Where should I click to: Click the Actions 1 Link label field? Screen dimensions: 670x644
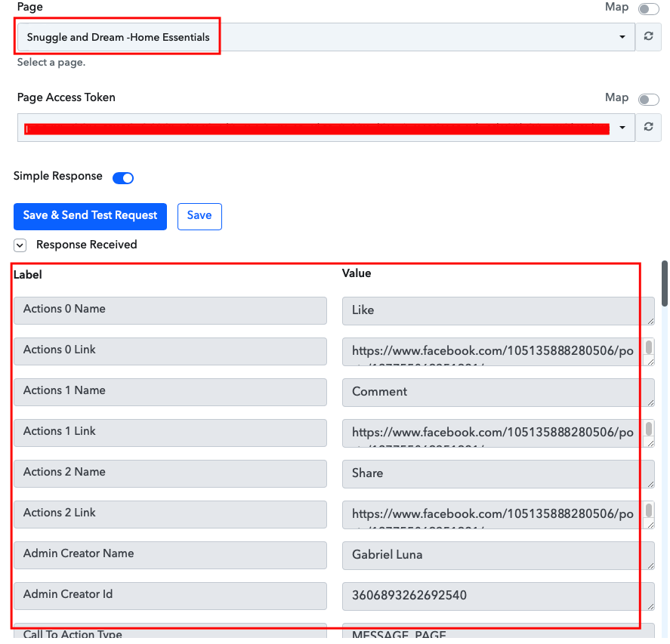[170, 433]
